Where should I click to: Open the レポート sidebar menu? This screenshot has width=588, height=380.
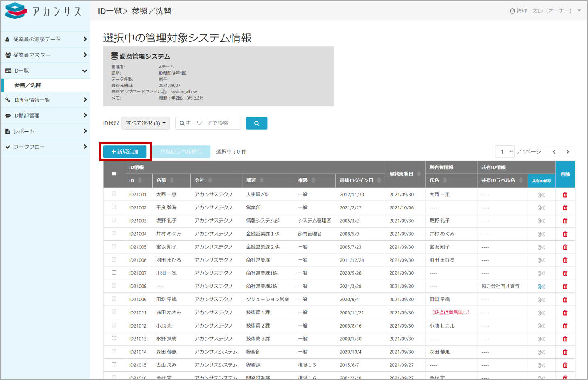(x=45, y=131)
